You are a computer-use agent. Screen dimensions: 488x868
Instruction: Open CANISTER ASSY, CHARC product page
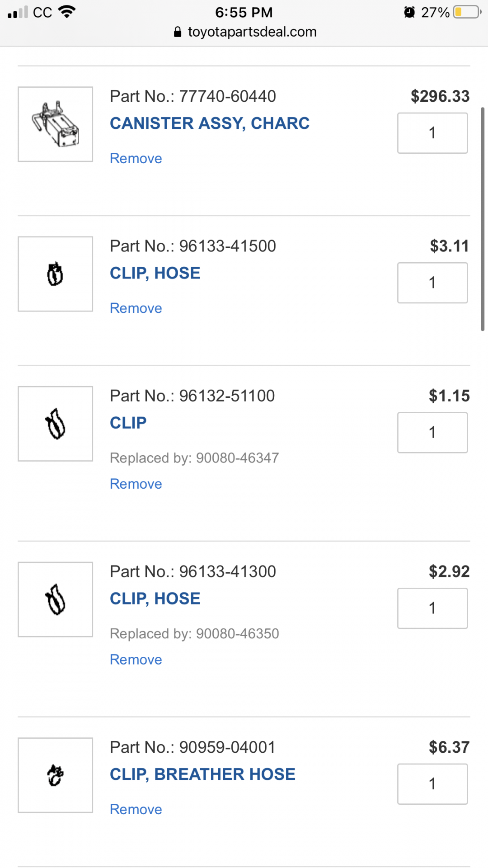(210, 123)
